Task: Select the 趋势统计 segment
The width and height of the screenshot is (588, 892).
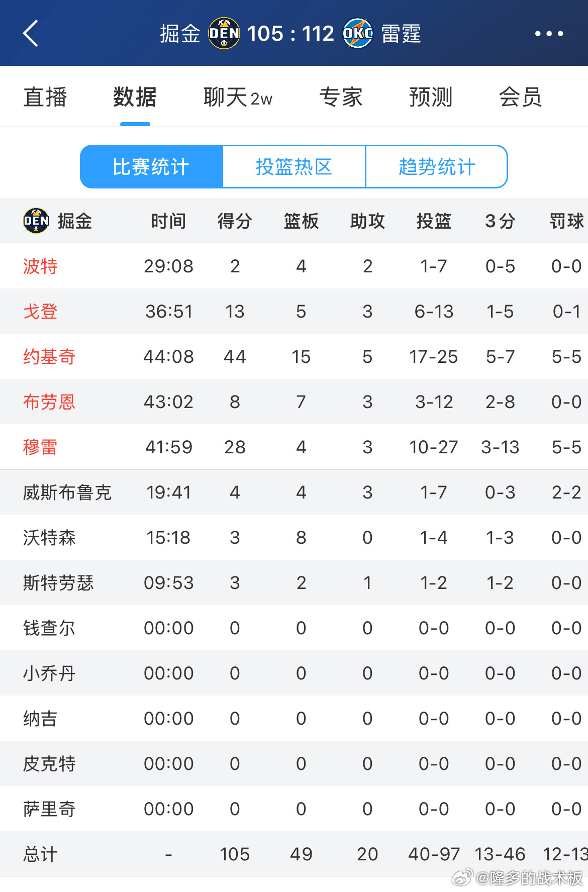Action: (x=437, y=167)
